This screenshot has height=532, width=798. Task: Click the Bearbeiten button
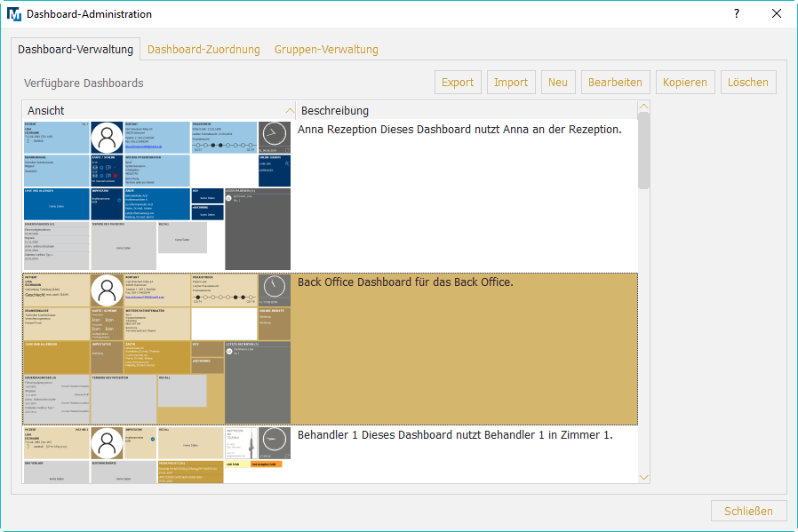pyautogui.click(x=615, y=83)
